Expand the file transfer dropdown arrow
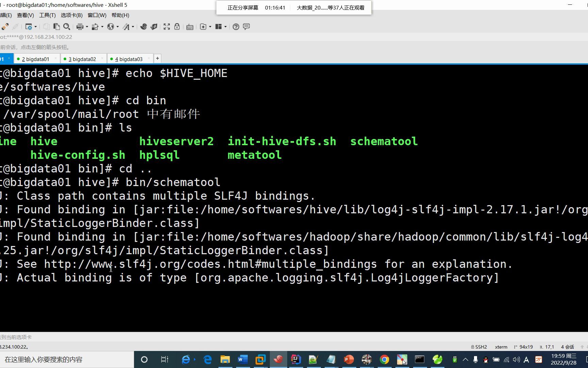This screenshot has height=368, width=588. [102, 27]
